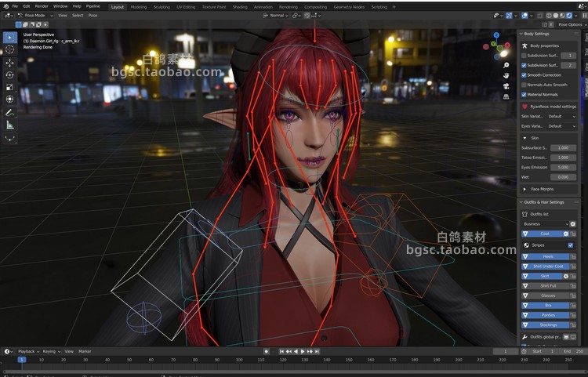Click the pan hand viewport icon

click(x=506, y=76)
